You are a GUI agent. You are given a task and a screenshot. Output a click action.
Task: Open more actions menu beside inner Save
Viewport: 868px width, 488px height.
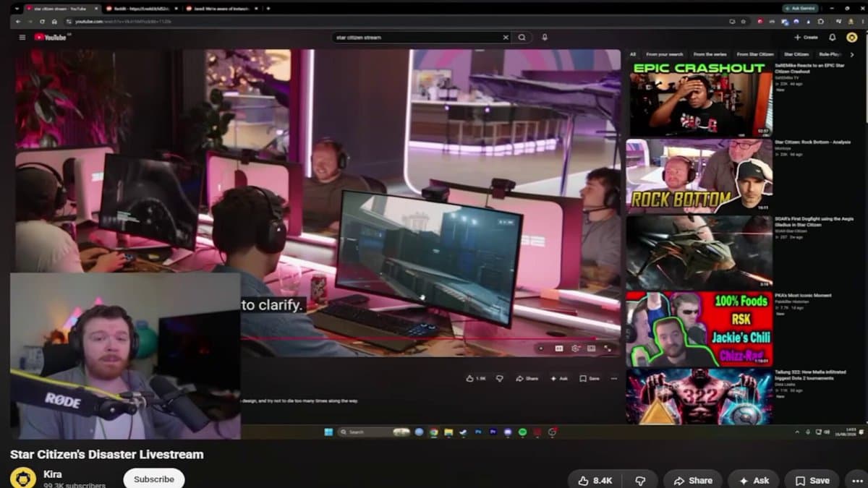pyautogui.click(x=614, y=378)
